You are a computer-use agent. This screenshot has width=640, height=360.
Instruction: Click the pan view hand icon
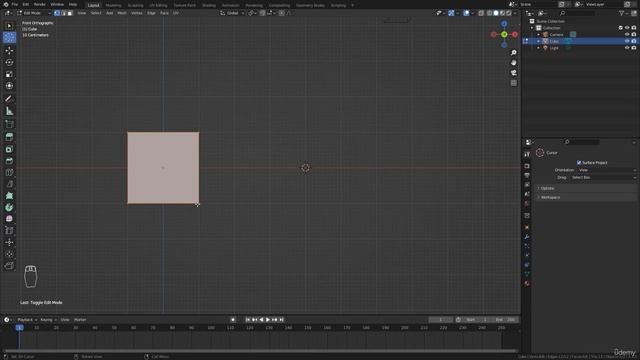click(x=513, y=63)
